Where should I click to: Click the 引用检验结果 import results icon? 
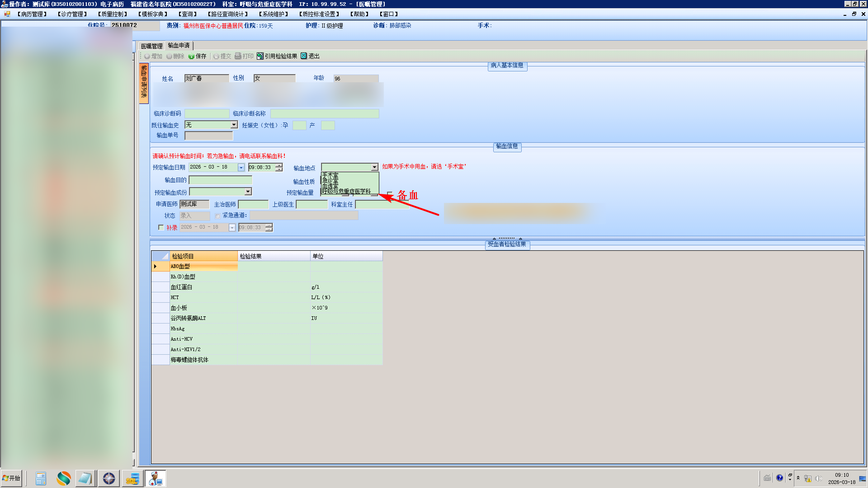pos(260,56)
